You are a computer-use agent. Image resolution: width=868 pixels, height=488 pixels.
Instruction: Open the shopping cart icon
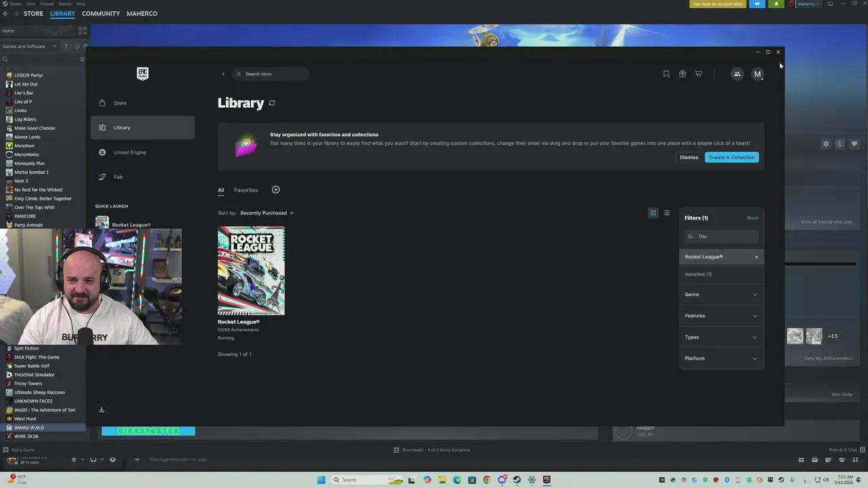click(698, 74)
